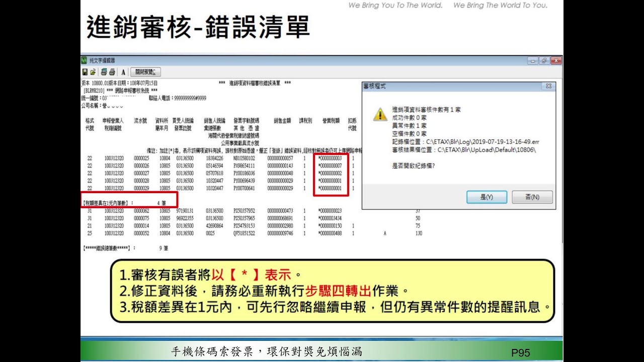Click the 關閉預覽 button
This screenshot has width=644, height=362.
(x=145, y=72)
